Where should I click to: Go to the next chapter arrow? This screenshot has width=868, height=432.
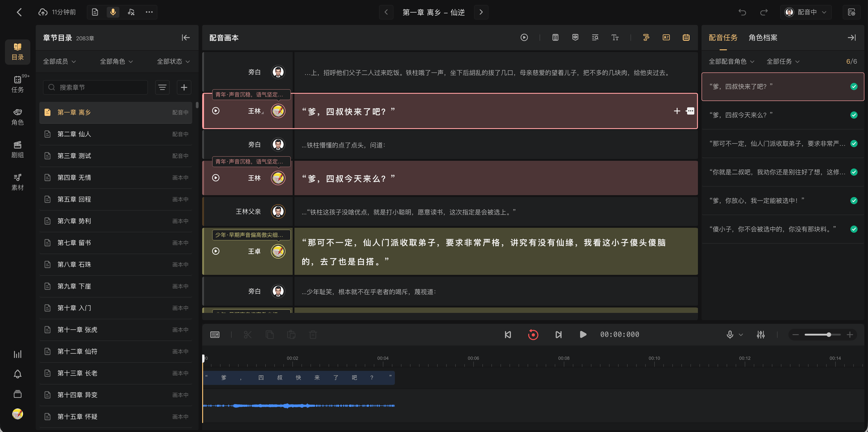pos(481,12)
